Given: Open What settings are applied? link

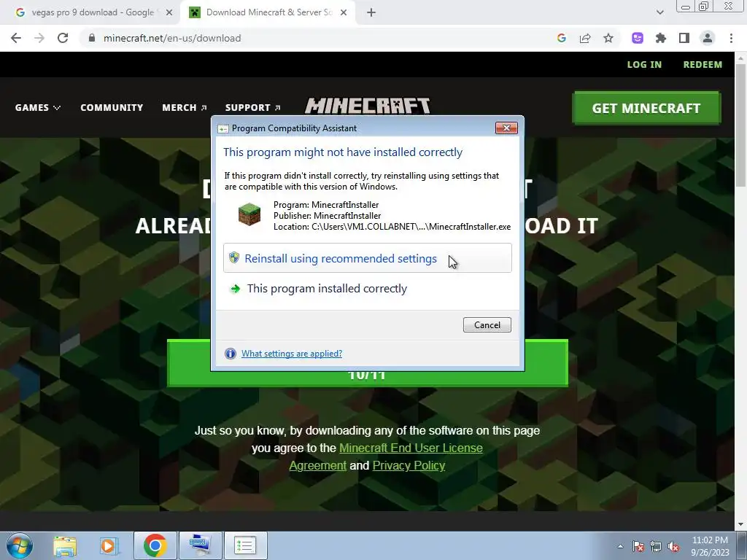Looking at the screenshot, I should 292,354.
